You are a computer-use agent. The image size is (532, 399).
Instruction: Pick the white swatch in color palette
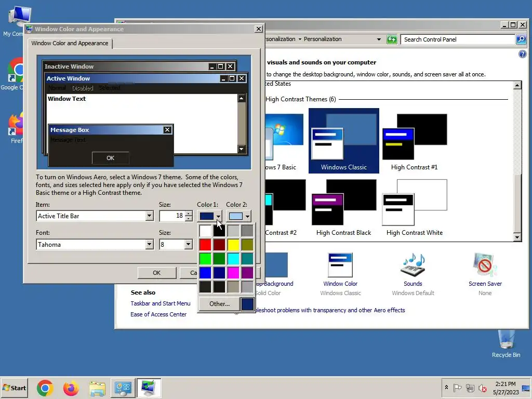click(x=205, y=231)
